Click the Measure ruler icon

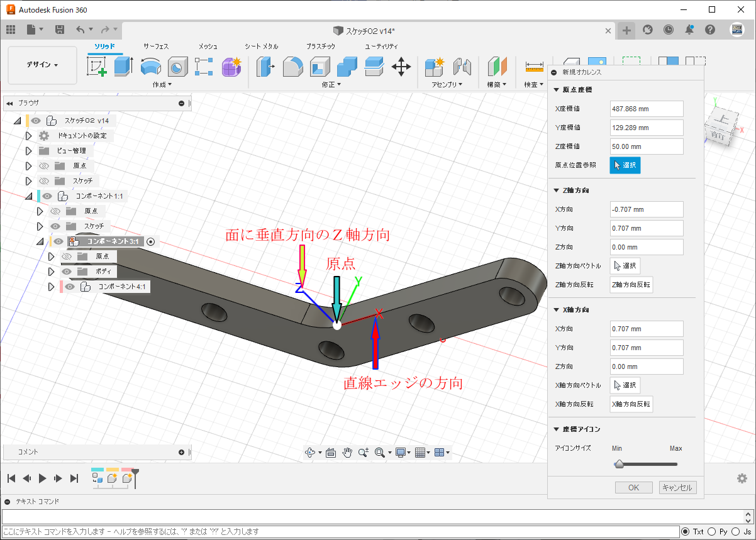pos(534,66)
